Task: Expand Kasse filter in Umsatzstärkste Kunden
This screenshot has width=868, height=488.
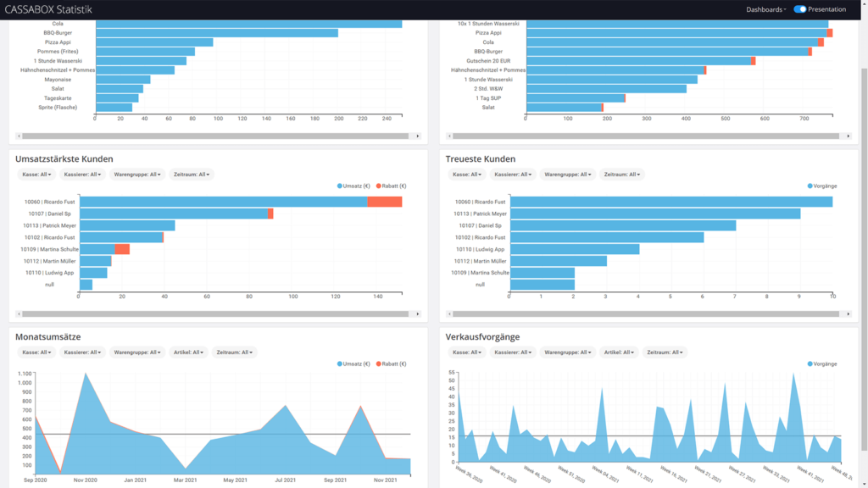Action: [x=38, y=175]
